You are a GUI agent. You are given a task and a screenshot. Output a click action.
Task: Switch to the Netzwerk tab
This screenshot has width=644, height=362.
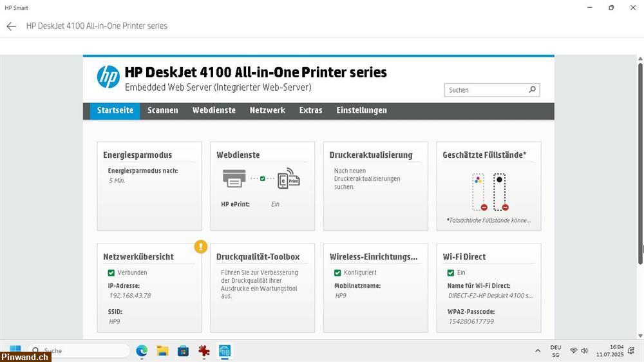pyautogui.click(x=267, y=111)
